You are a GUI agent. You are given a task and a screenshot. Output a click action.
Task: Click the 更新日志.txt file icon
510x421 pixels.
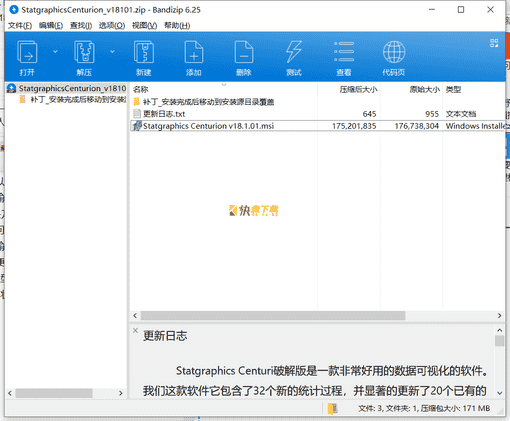coord(137,114)
